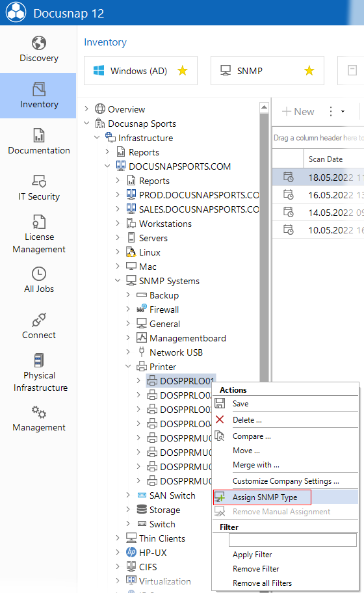Select SALES.DOCUSNAPSPORTS.COM subdomain

192,209
